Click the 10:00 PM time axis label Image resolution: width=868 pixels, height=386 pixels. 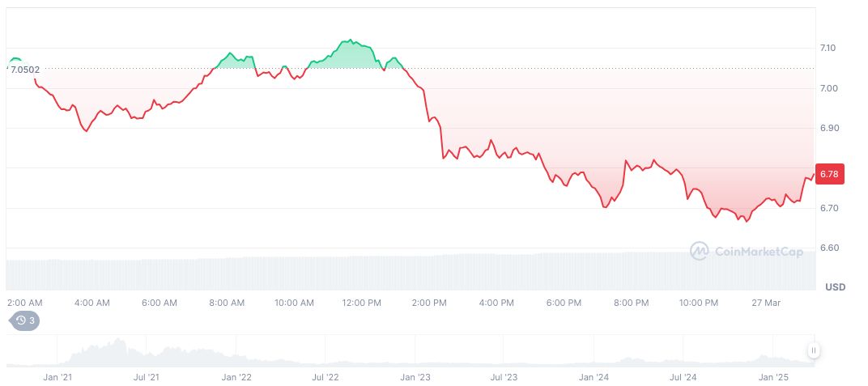[x=698, y=303]
